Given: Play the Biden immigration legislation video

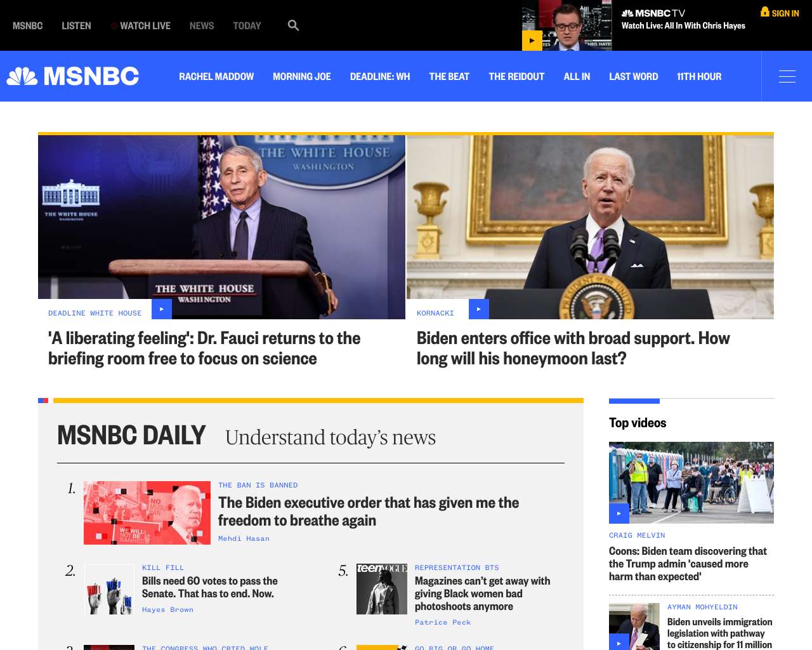Looking at the screenshot, I should click(619, 642).
